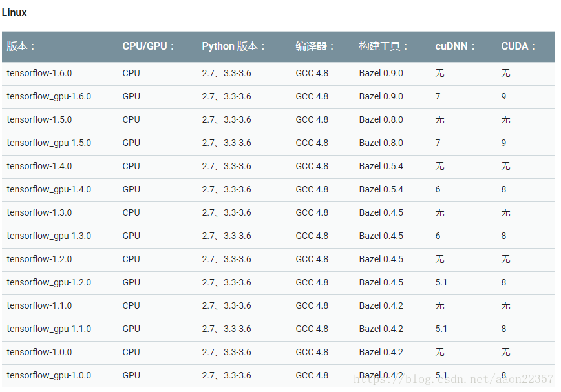
Task: Click the tensorflow_gpu-1.4.0 version cell
Action: (49, 189)
